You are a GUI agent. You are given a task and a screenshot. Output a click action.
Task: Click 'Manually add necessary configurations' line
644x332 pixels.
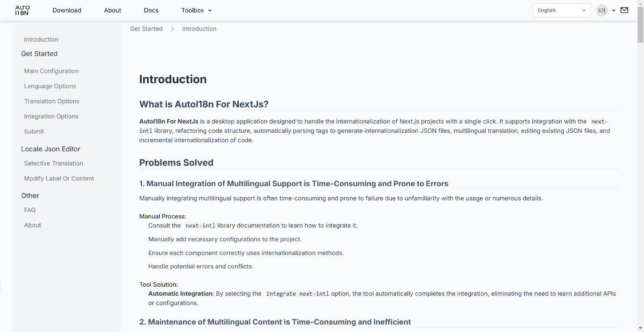click(x=225, y=239)
